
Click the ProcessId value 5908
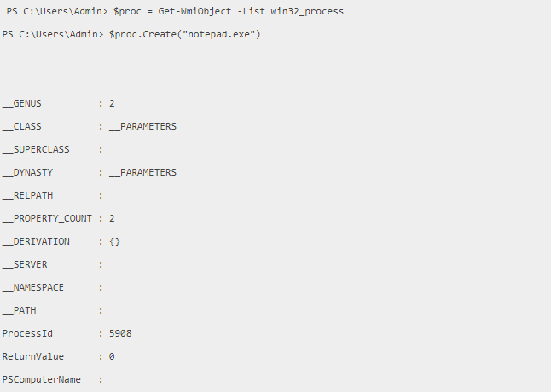tap(120, 333)
